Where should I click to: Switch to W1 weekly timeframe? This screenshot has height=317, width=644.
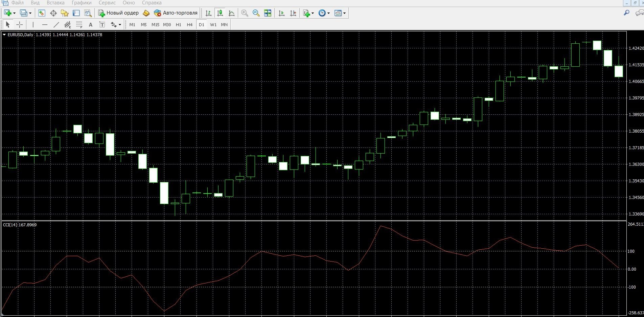point(213,25)
